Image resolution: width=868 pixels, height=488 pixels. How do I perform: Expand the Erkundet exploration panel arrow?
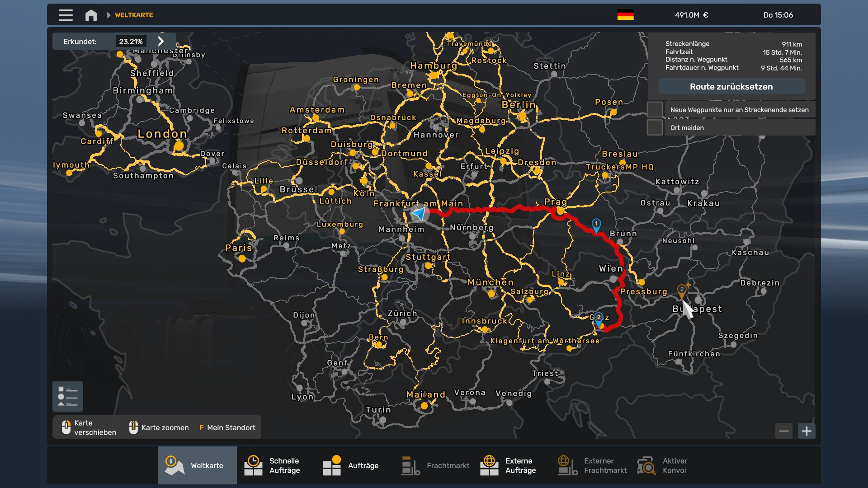tap(161, 41)
